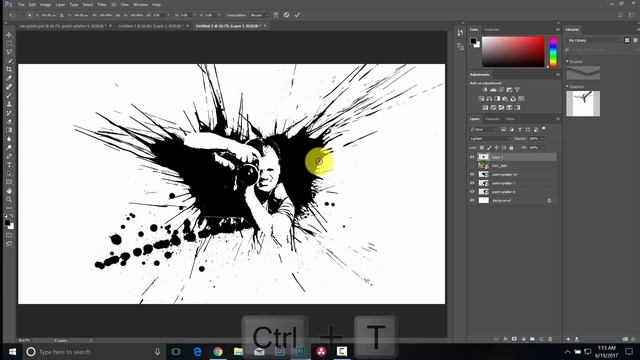Open the Image menu
This screenshot has height=360, width=640.
click(45, 4)
